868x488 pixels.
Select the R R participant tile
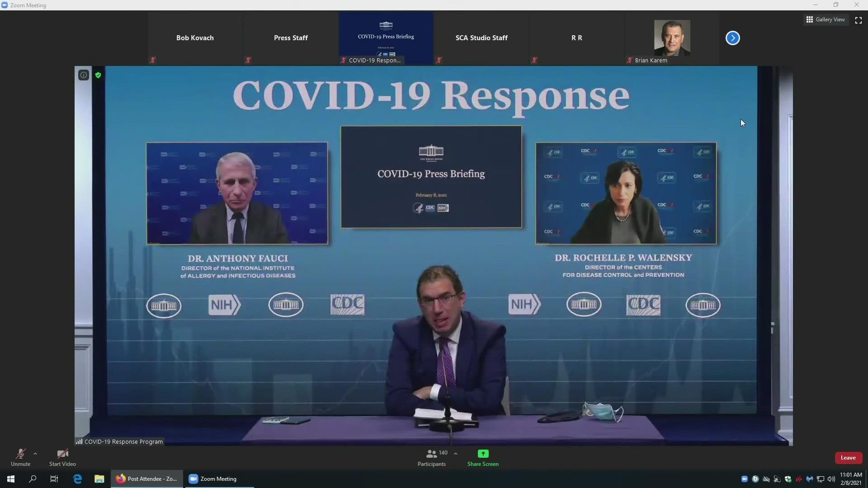(x=577, y=38)
